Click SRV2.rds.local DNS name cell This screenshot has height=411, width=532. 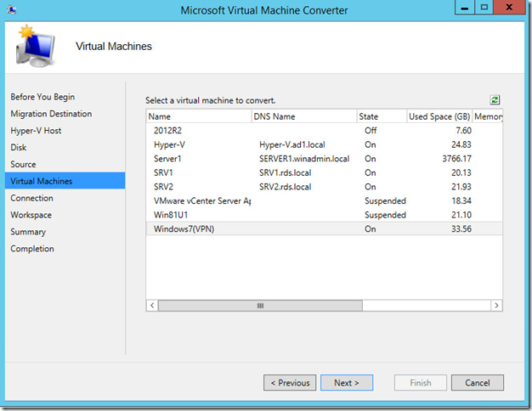(286, 187)
